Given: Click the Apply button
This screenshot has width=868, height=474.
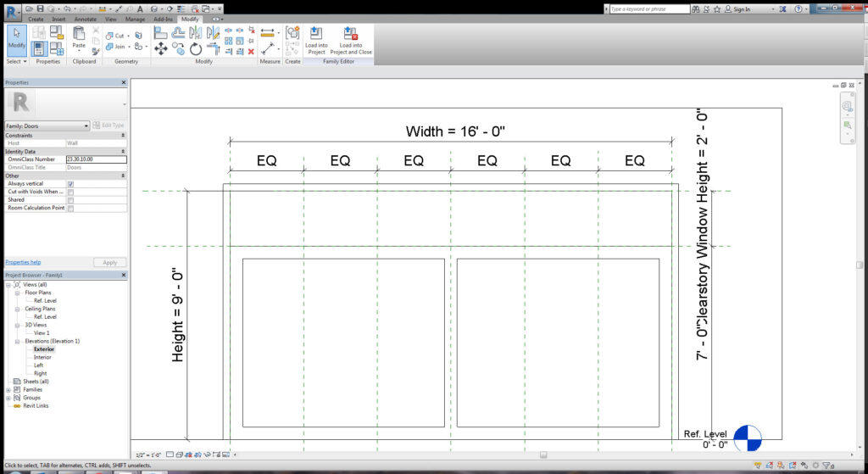Looking at the screenshot, I should [x=109, y=263].
